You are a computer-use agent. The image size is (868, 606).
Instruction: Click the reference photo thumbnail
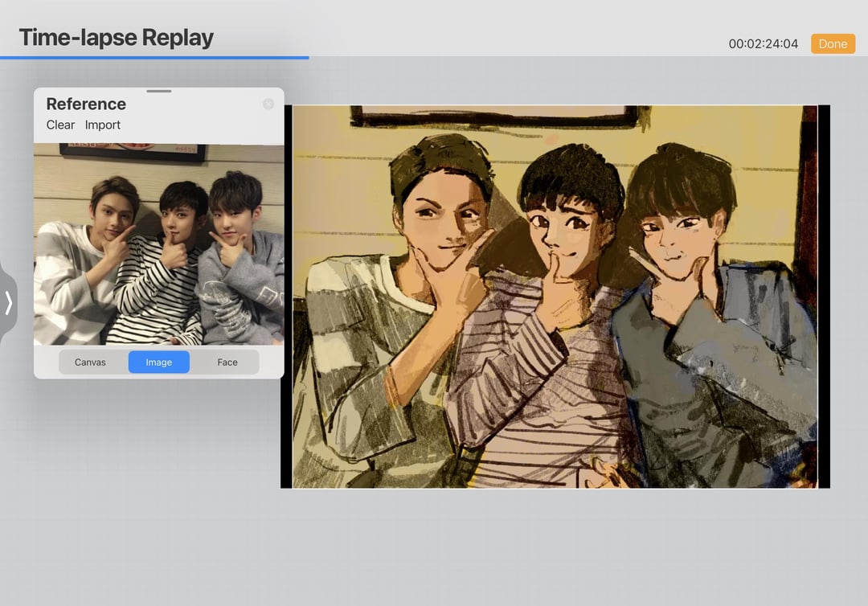pos(159,244)
